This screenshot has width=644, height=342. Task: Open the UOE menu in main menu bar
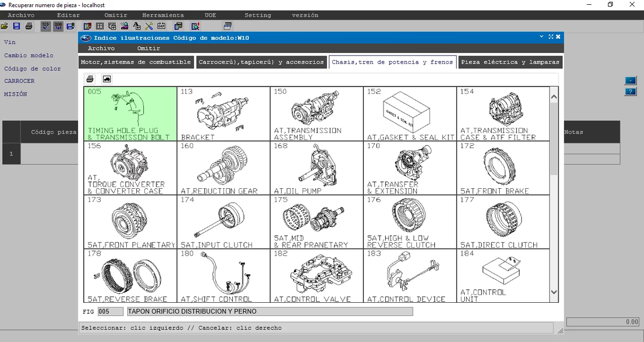click(x=210, y=15)
